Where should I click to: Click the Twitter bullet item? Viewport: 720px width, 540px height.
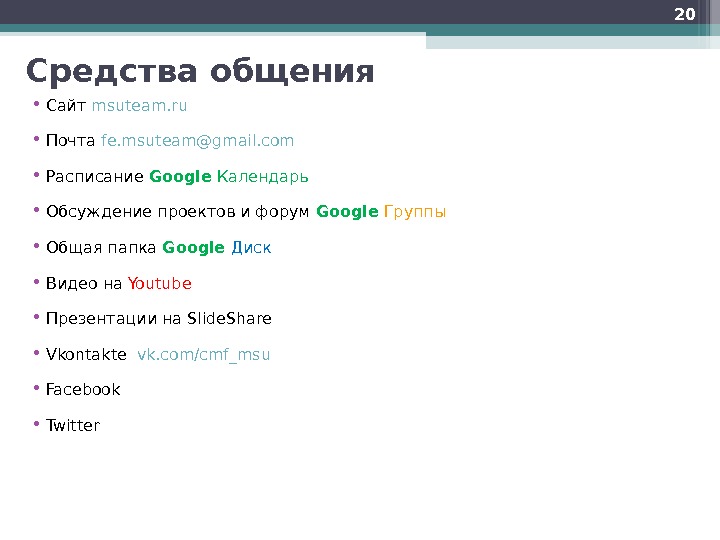pos(73,425)
